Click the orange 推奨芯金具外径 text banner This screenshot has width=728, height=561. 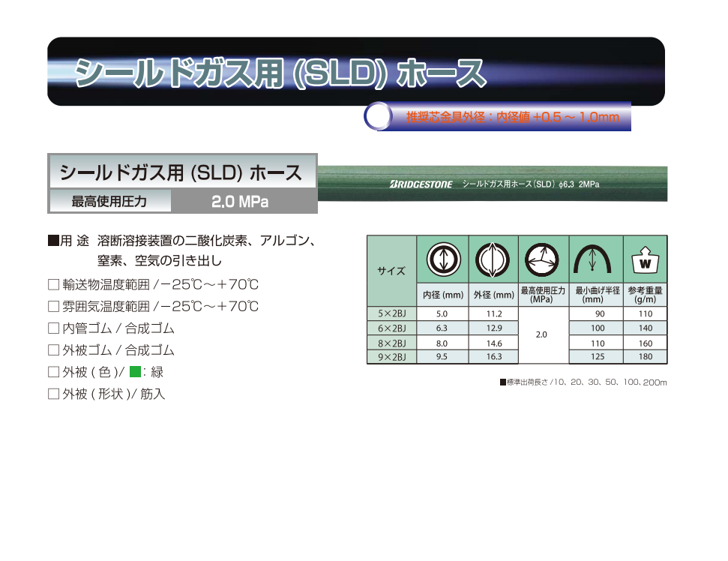click(x=512, y=117)
